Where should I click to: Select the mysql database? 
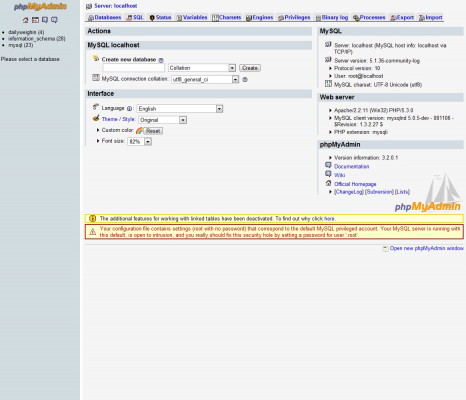pyautogui.click(x=21, y=45)
